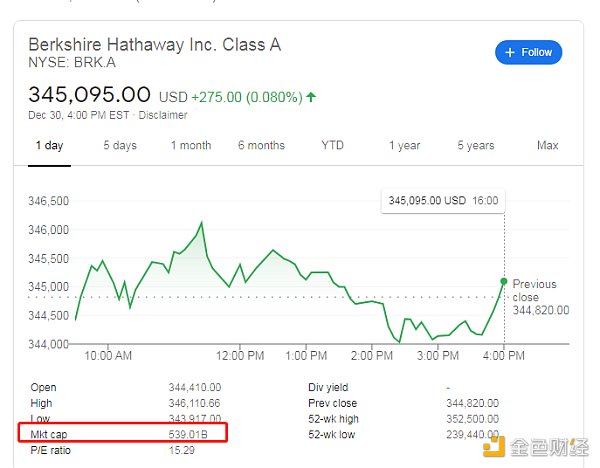Click the Dec 30, 4:00 PM EST timestamp
Screen dimensions: 600x468
click(x=78, y=115)
